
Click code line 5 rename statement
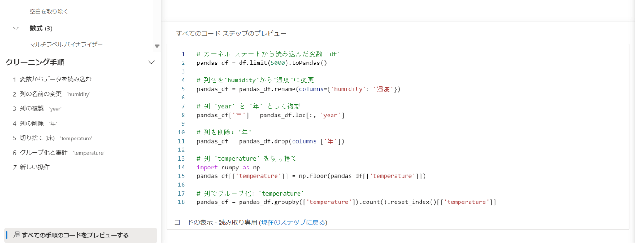coord(299,89)
